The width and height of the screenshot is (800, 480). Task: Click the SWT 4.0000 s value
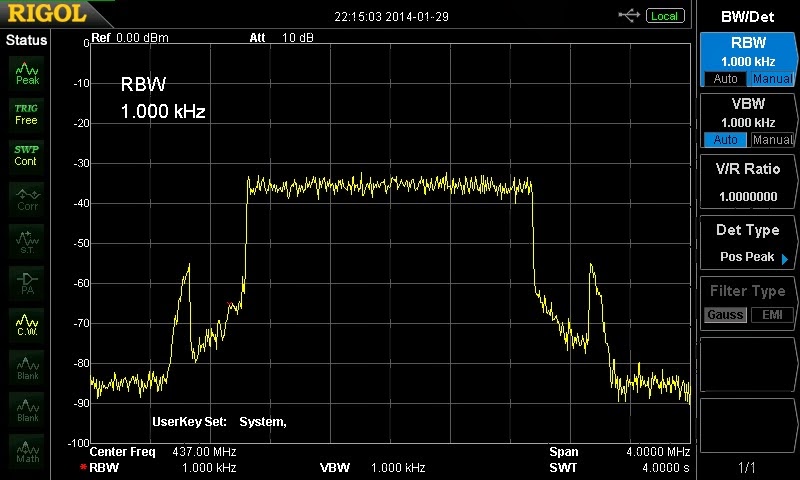[x=666, y=467]
